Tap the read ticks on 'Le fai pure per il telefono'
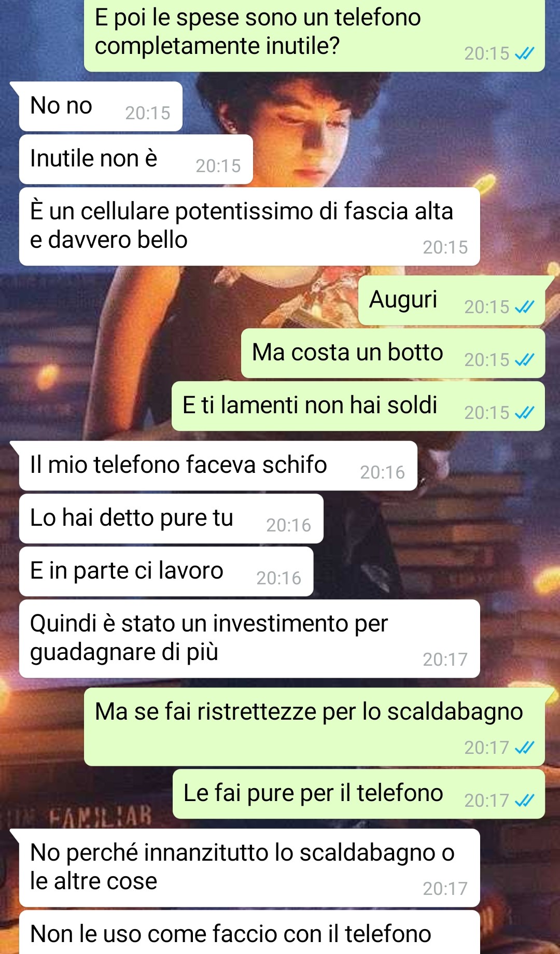Viewport: 560px width, 954px height. pos(524,801)
